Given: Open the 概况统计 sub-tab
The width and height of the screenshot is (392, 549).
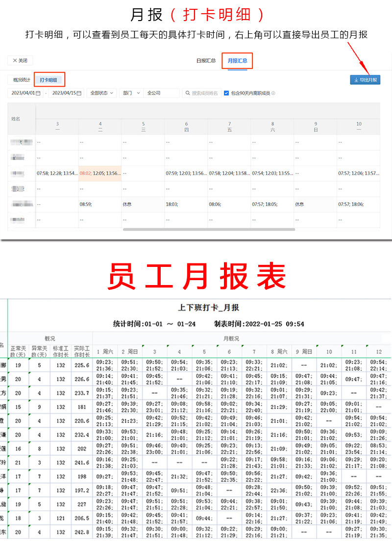Looking at the screenshot, I should point(22,80).
